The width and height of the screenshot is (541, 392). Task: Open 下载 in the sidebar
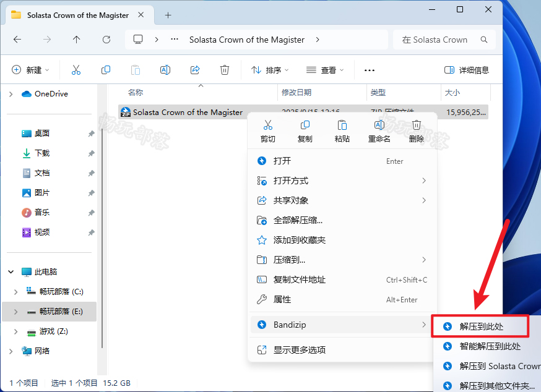coord(41,153)
